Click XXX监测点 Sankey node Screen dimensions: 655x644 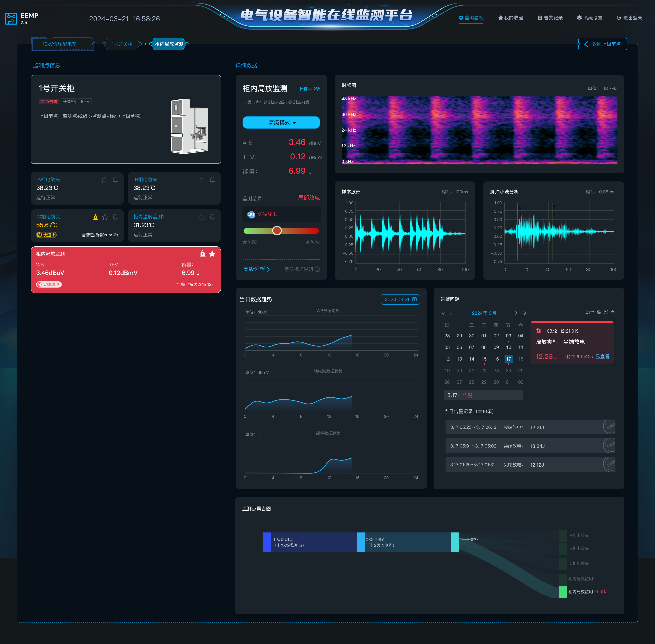pos(361,542)
